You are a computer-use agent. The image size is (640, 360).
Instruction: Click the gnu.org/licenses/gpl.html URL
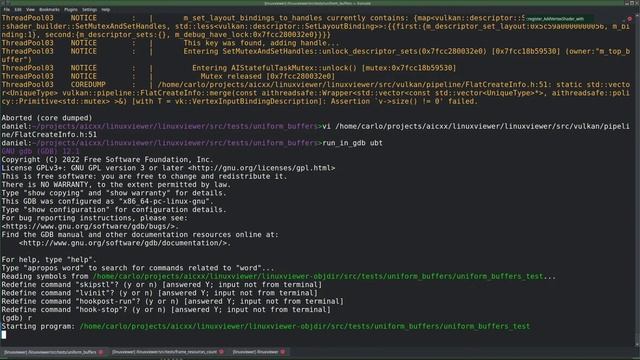(x=262, y=168)
